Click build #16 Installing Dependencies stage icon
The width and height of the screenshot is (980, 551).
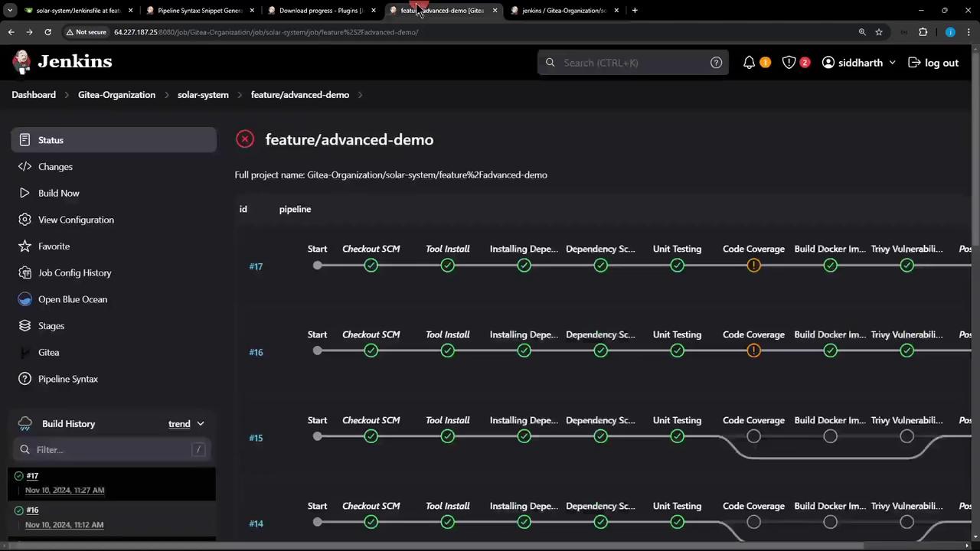[x=524, y=350]
